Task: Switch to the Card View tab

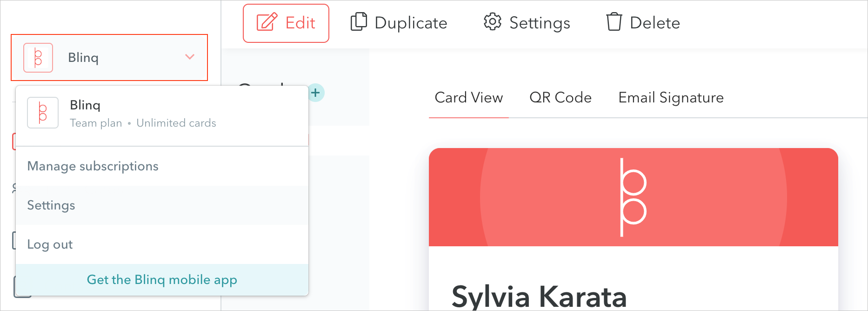Action: [x=469, y=98]
